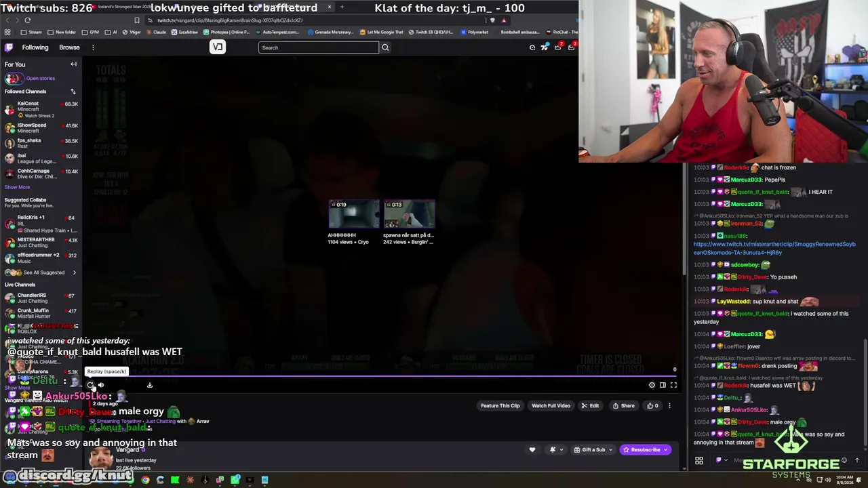Open the Claude bookmark
The height and width of the screenshot is (488, 868).
(x=156, y=32)
